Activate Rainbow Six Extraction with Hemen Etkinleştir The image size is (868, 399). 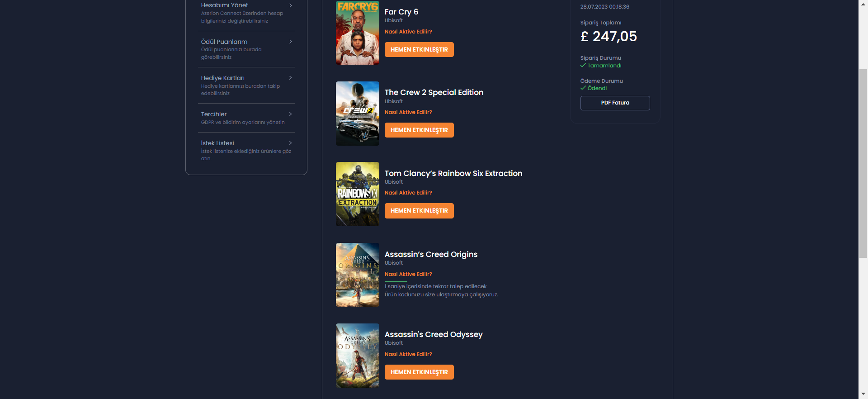tap(419, 211)
